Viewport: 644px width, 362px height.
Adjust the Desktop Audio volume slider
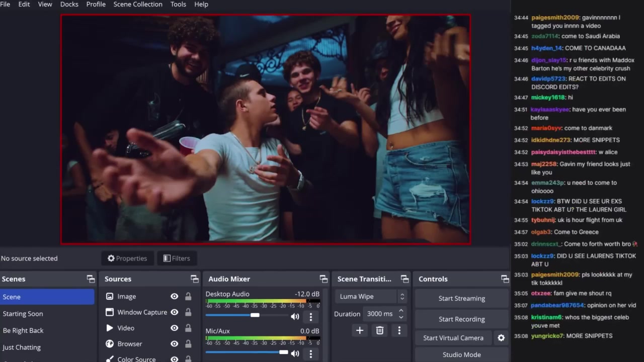click(x=255, y=315)
